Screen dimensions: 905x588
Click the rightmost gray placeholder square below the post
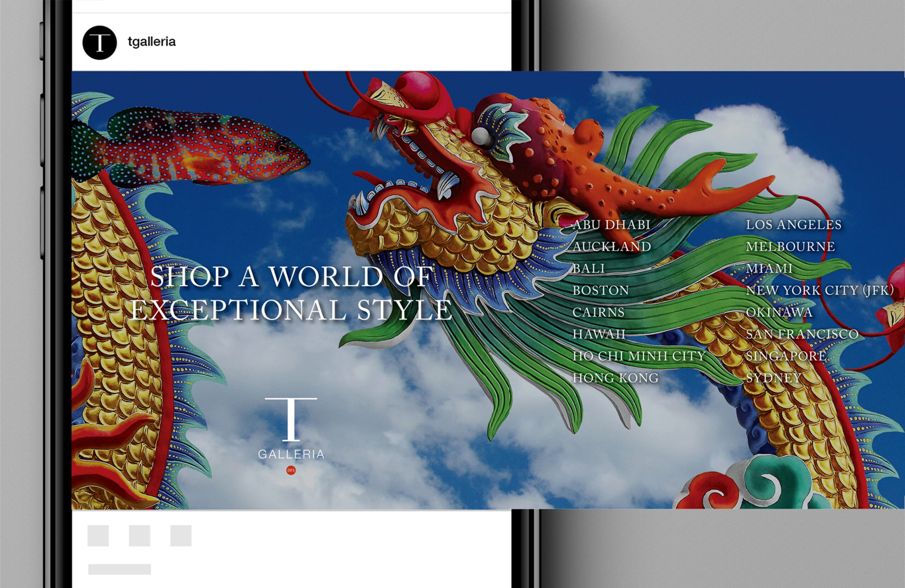click(x=181, y=536)
